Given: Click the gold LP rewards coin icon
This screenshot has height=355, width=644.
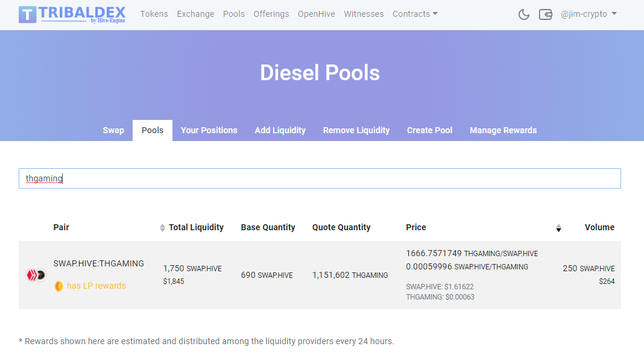Looking at the screenshot, I should [x=58, y=286].
